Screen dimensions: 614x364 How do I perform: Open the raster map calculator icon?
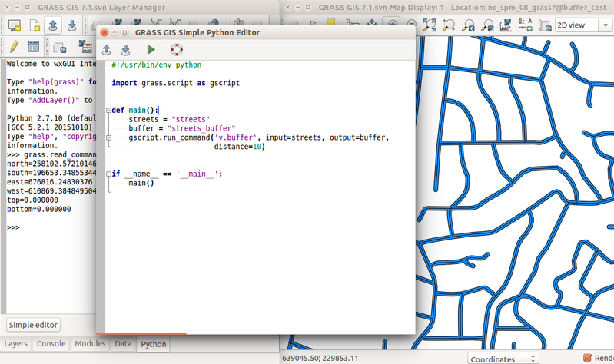click(85, 47)
